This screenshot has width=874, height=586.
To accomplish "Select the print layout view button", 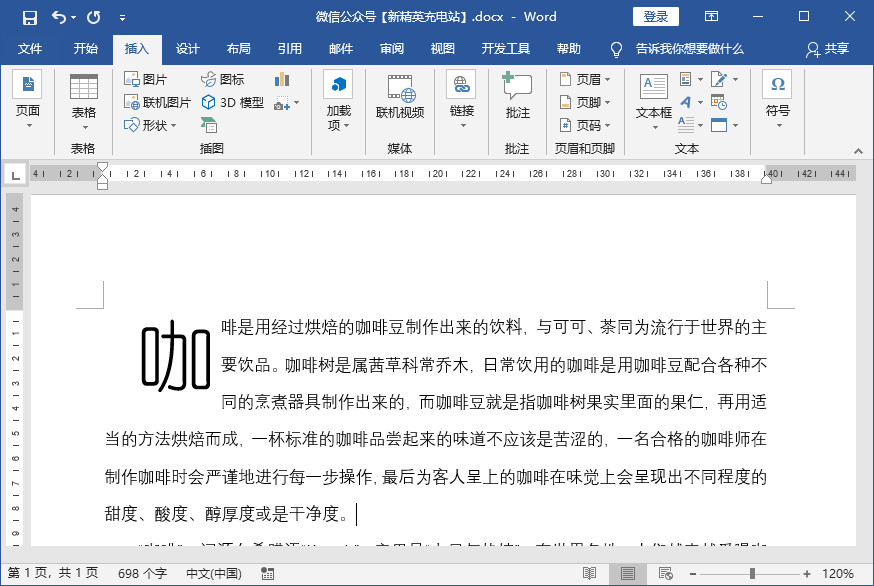I will (628, 573).
